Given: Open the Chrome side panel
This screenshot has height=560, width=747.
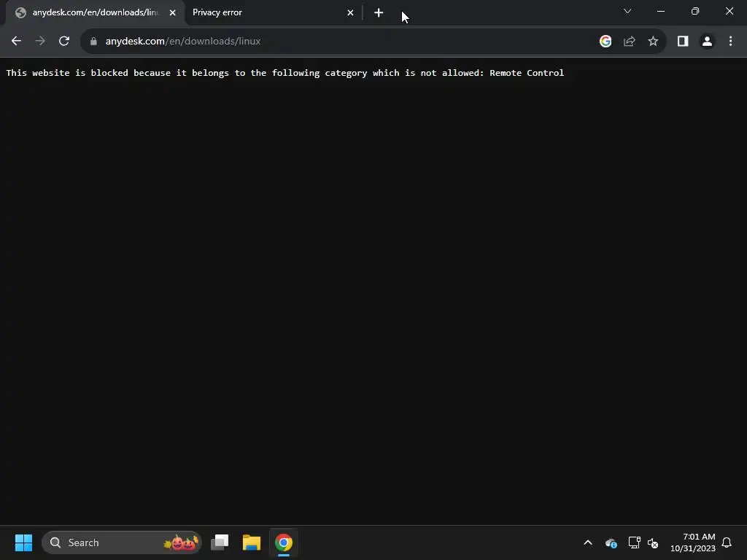Looking at the screenshot, I should 683,42.
